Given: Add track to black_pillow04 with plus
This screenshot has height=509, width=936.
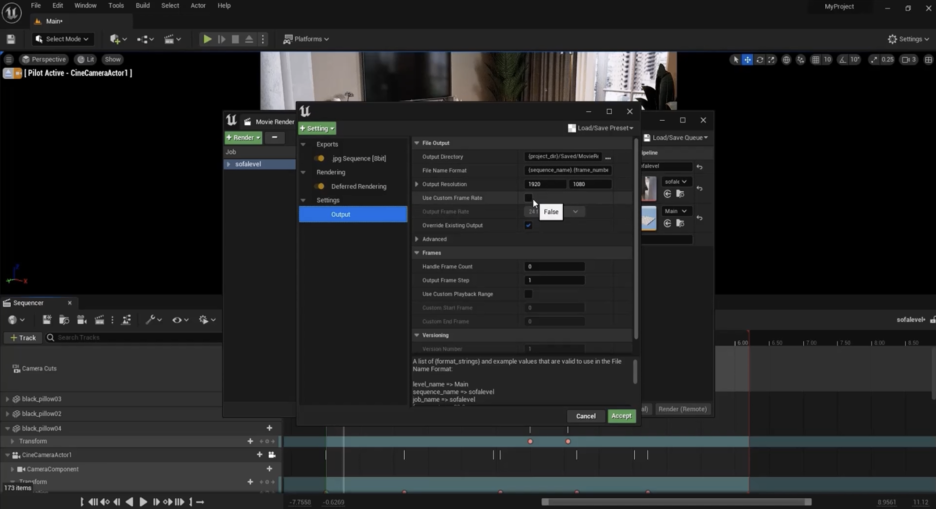Looking at the screenshot, I should coord(269,428).
